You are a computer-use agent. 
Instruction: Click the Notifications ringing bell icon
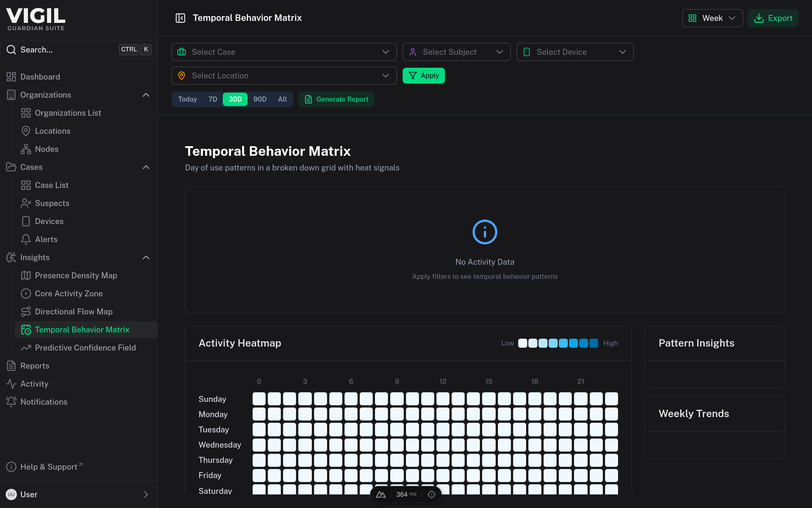pyautogui.click(x=11, y=402)
